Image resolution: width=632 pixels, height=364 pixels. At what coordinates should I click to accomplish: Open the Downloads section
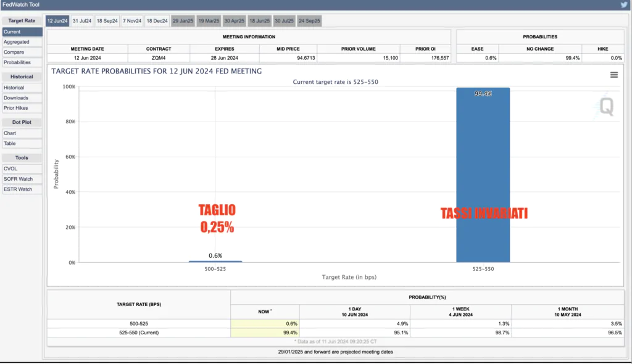(x=22, y=98)
